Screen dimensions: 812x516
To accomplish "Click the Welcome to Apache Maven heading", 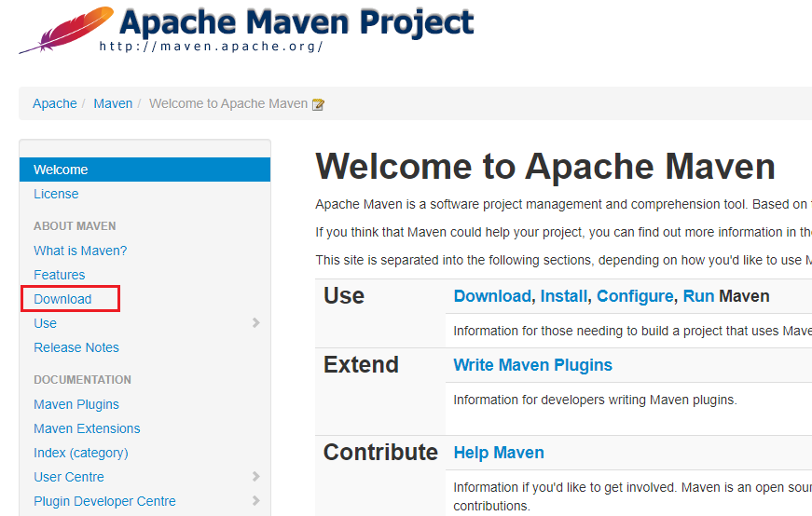I will pyautogui.click(x=544, y=167).
